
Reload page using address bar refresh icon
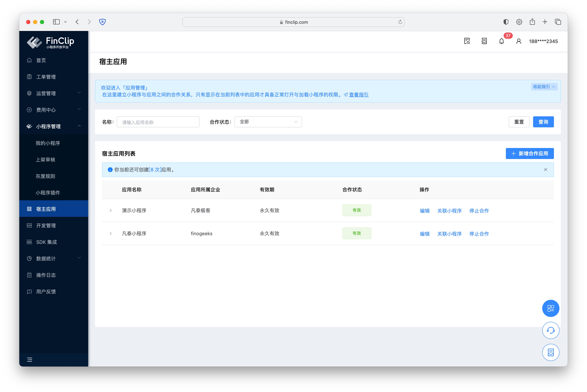[x=400, y=22]
